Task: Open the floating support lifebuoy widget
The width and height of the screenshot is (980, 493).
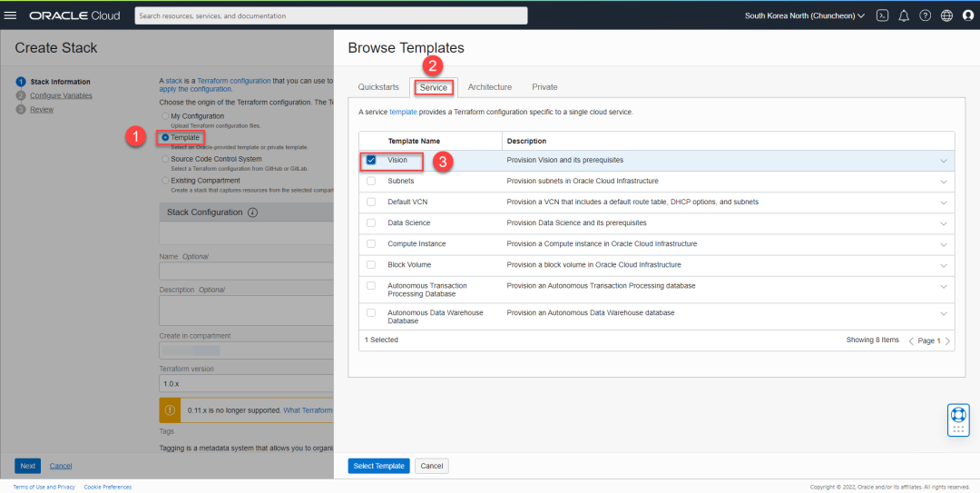Action: [958, 419]
